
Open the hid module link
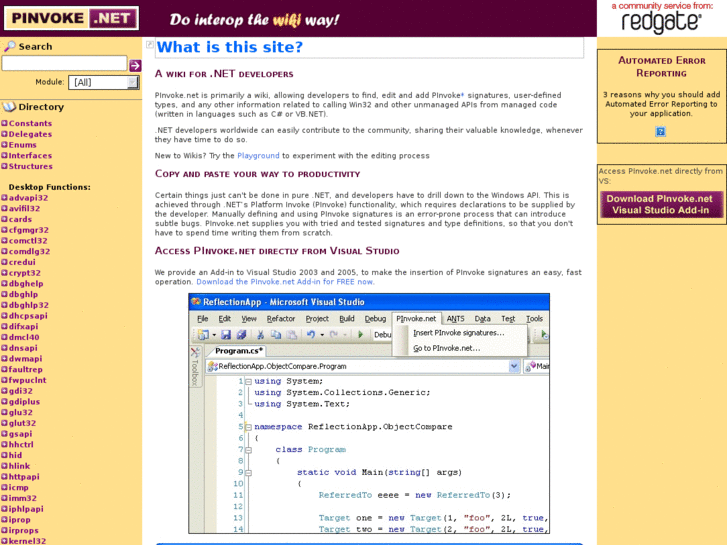pos(15,455)
